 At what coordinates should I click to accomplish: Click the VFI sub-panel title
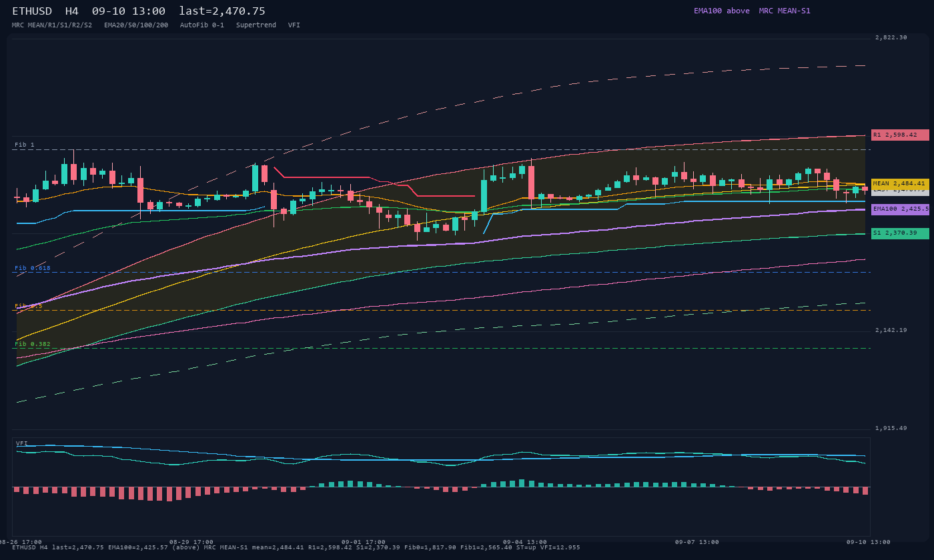point(22,443)
